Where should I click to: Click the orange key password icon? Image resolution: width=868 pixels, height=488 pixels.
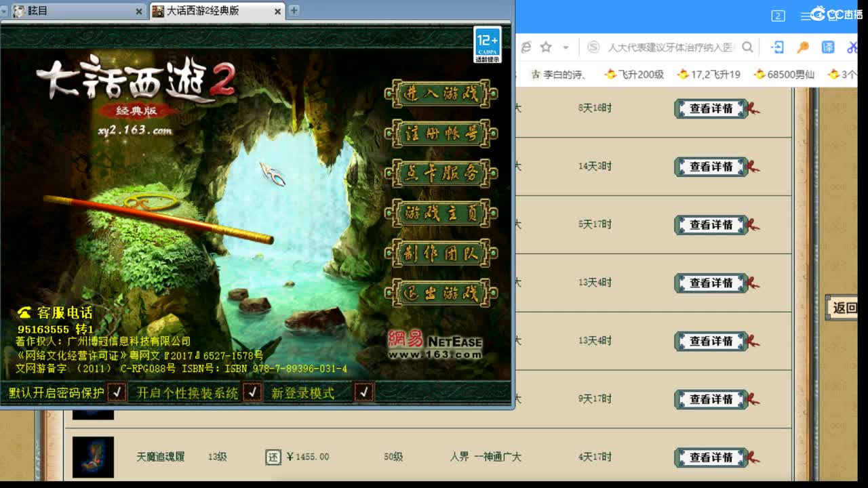(803, 47)
